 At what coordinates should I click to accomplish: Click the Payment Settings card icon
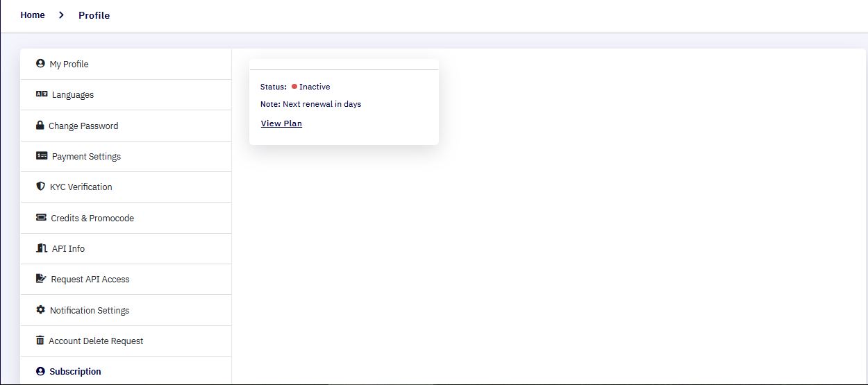42,156
